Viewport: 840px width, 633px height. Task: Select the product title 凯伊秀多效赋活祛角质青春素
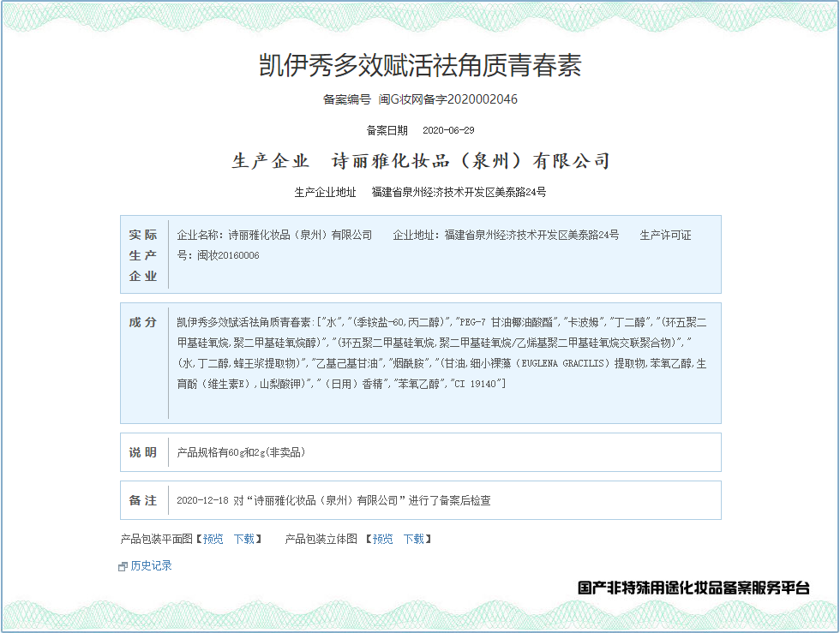click(x=421, y=65)
